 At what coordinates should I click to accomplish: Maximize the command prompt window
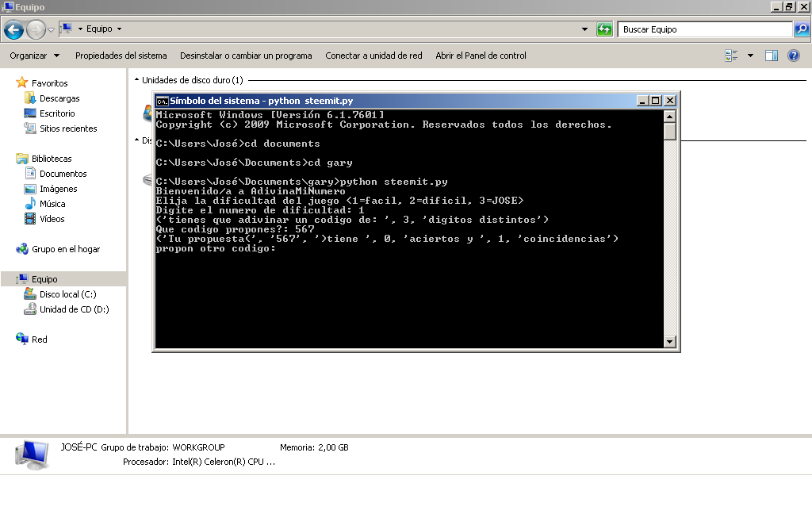coord(656,101)
